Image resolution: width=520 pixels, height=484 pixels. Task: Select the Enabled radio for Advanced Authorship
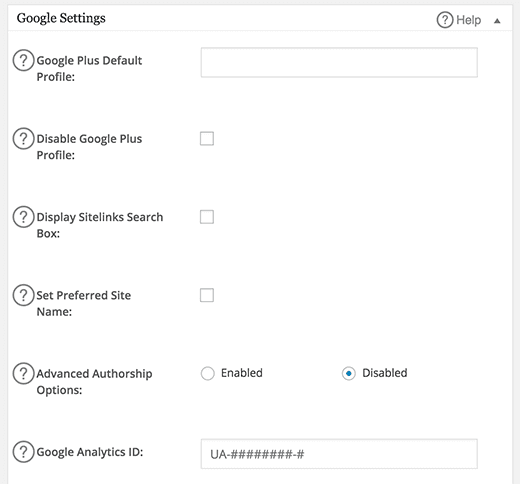(x=208, y=374)
